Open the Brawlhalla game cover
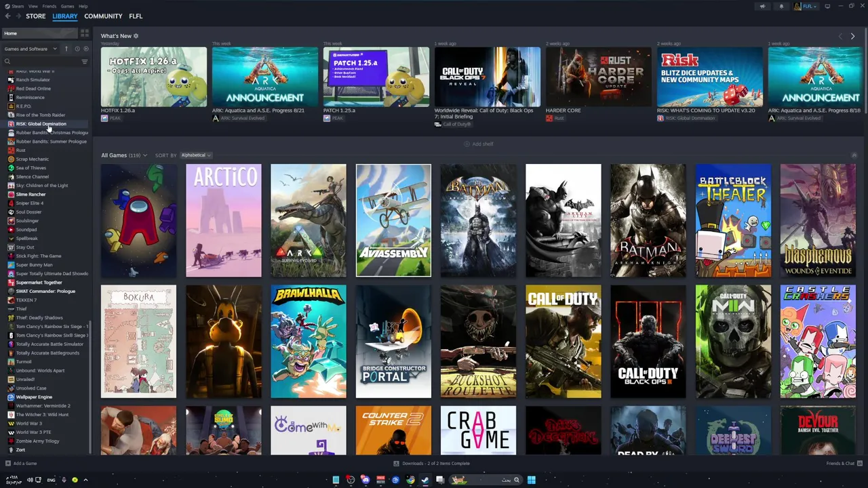The height and width of the screenshot is (488, 868). point(309,342)
